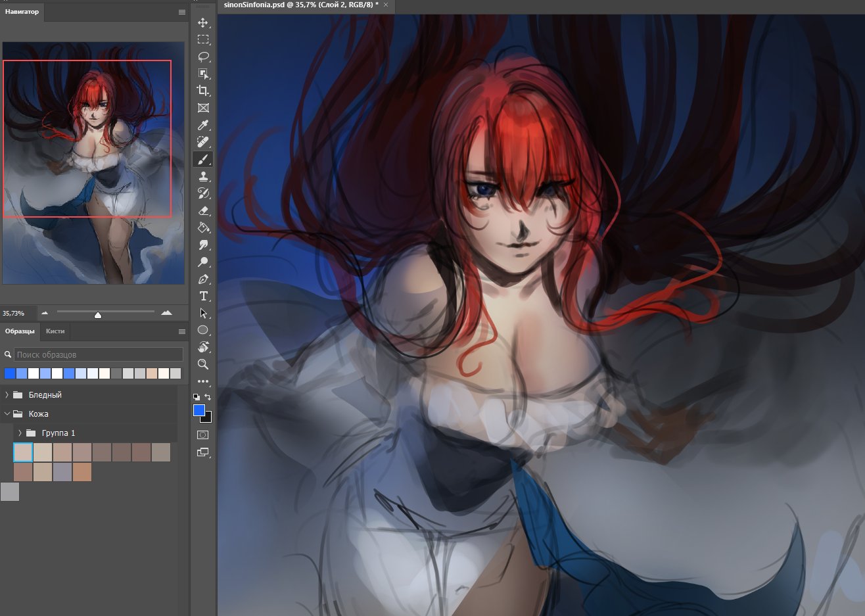Viewport: 865px width, 616px height.
Task: Open the Edit Toolbar three-dots menu
Action: tap(203, 381)
